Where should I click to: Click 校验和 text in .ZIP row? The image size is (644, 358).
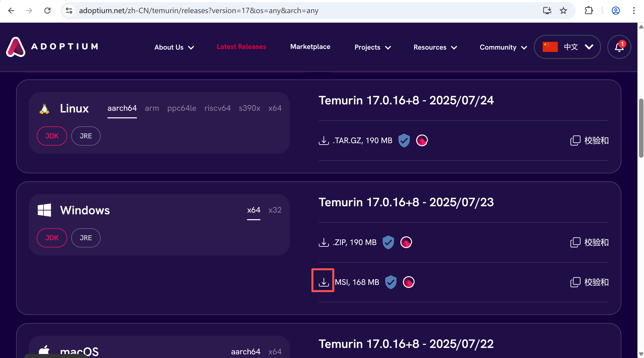point(596,242)
